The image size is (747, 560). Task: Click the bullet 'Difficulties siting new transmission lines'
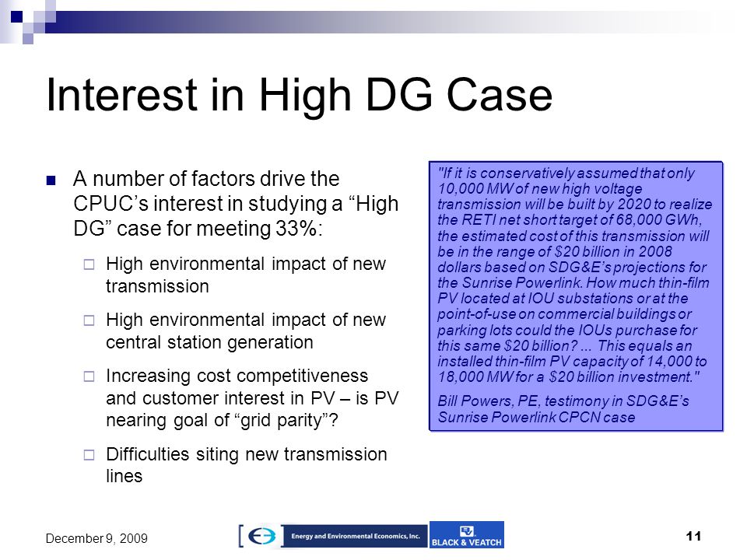click(x=247, y=465)
